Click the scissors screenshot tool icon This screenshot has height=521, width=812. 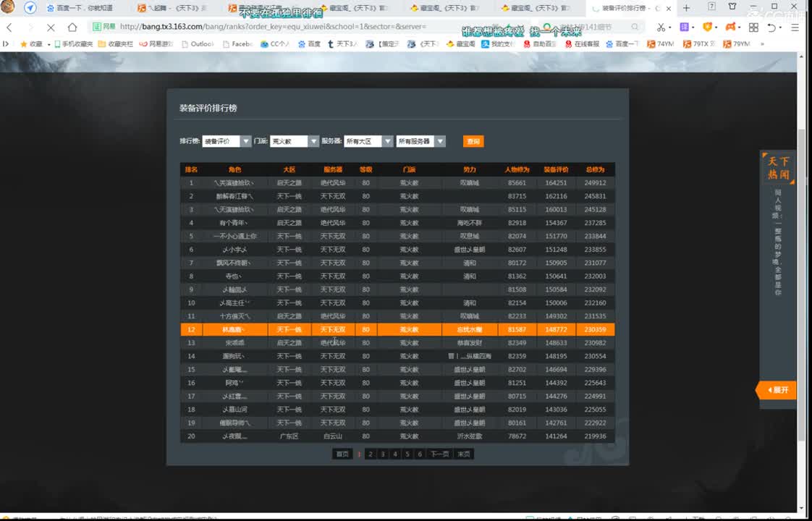660,27
